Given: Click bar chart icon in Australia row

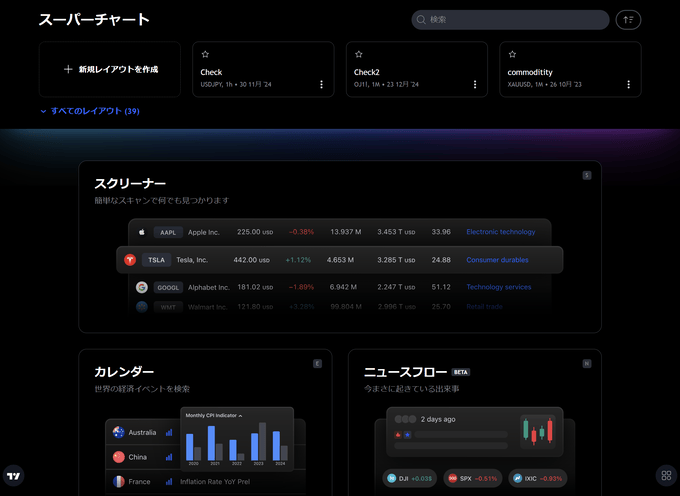Looking at the screenshot, I should click(x=169, y=432).
